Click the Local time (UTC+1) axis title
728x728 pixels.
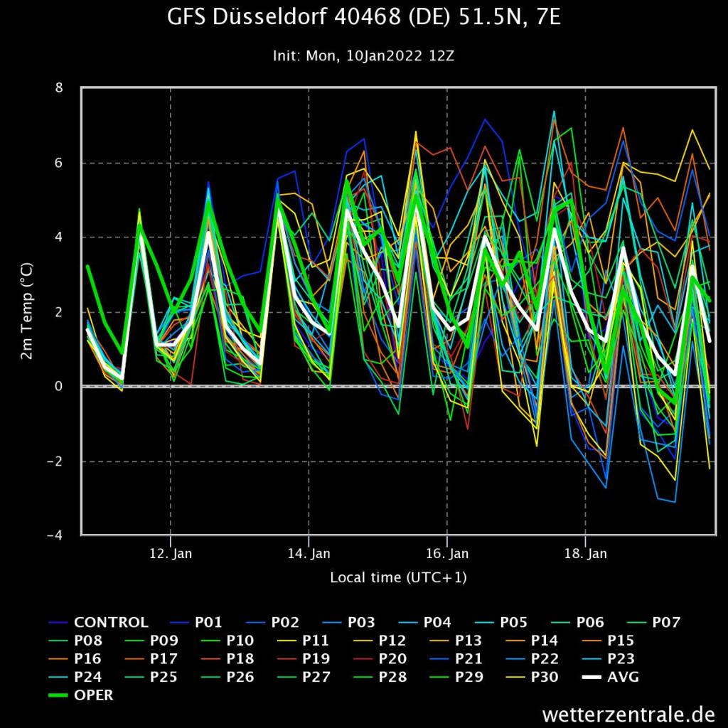[398, 577]
